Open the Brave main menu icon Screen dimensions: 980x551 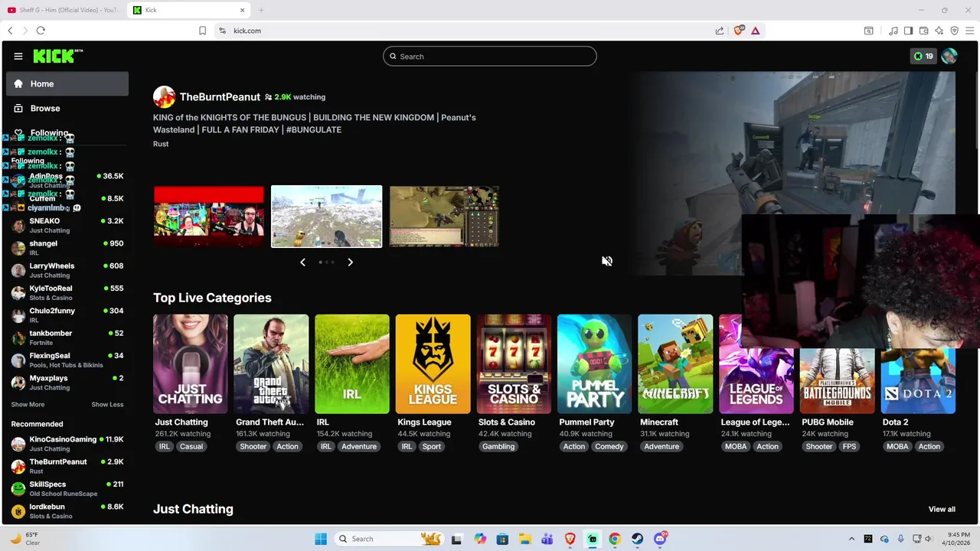click(x=970, y=31)
